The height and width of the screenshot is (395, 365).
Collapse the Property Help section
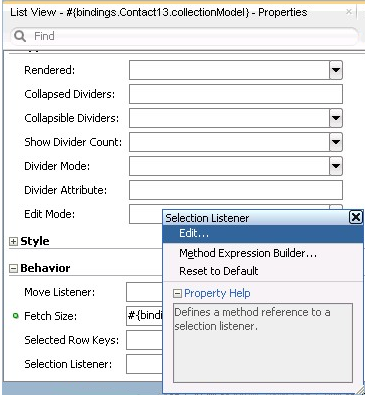pos(178,294)
